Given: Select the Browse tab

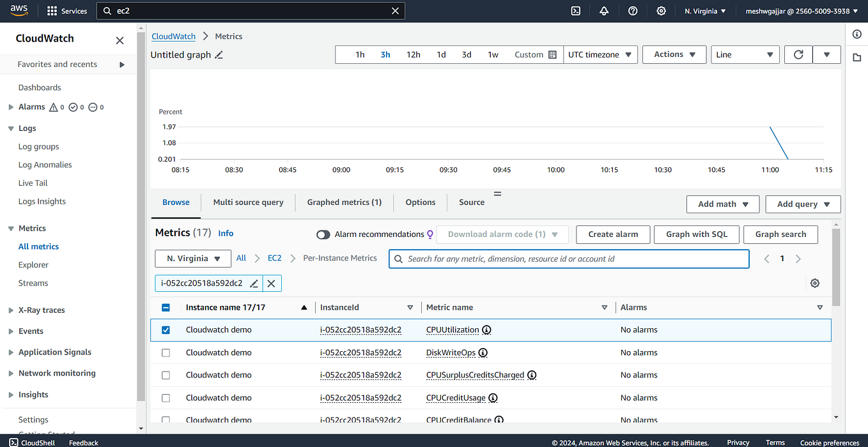Looking at the screenshot, I should [x=176, y=202].
